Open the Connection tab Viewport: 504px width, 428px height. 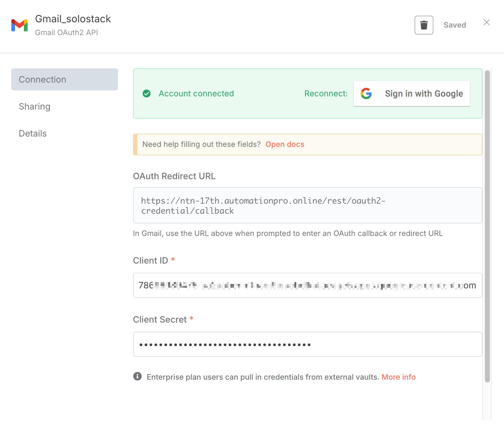tap(65, 79)
